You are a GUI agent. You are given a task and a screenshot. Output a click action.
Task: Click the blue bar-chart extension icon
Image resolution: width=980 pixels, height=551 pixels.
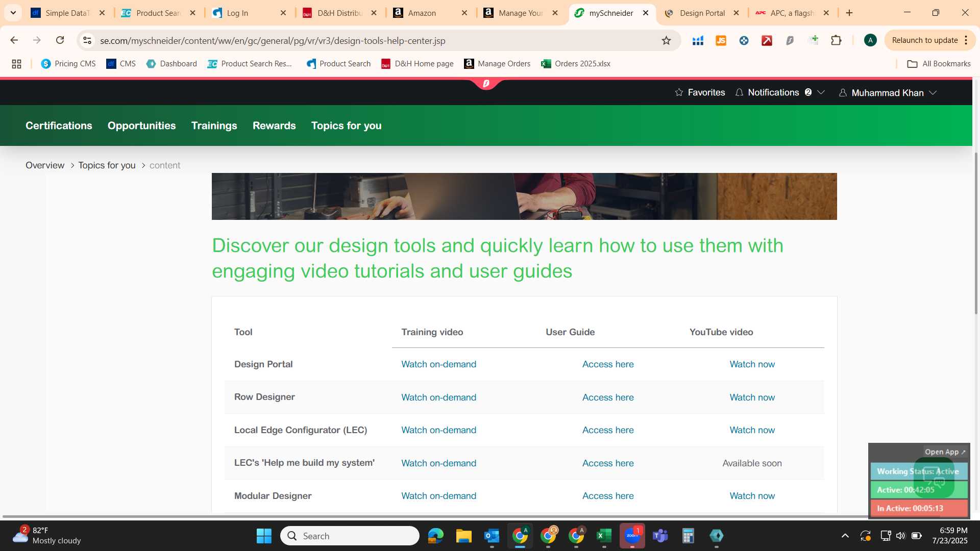[698, 40]
